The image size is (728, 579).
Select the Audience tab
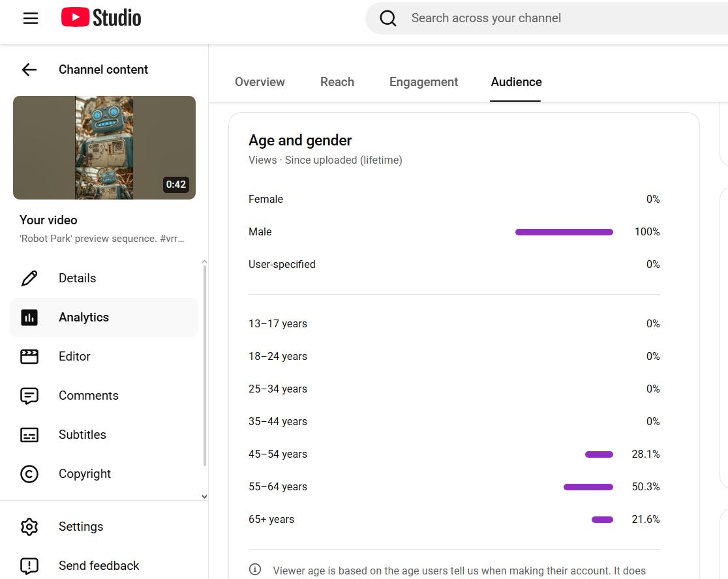tap(516, 82)
